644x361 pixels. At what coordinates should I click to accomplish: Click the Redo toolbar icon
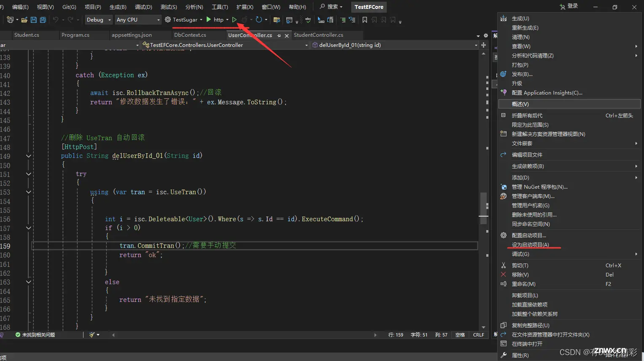point(70,20)
